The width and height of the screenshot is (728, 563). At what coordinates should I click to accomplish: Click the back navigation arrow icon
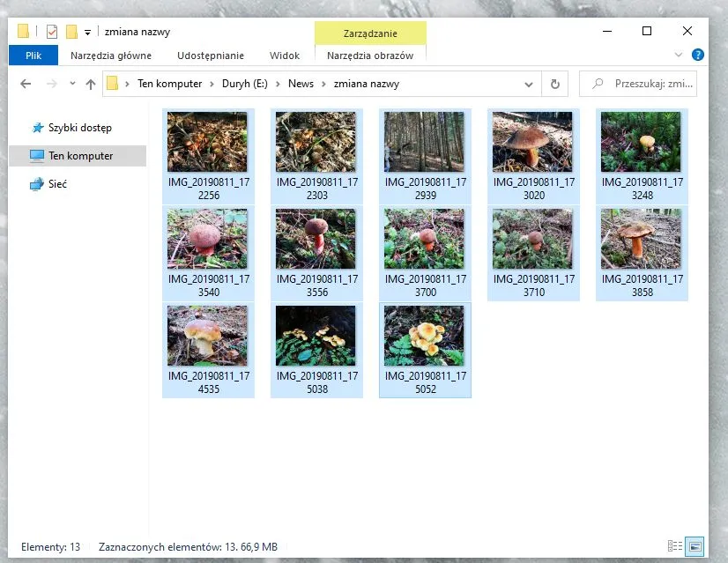(x=26, y=84)
